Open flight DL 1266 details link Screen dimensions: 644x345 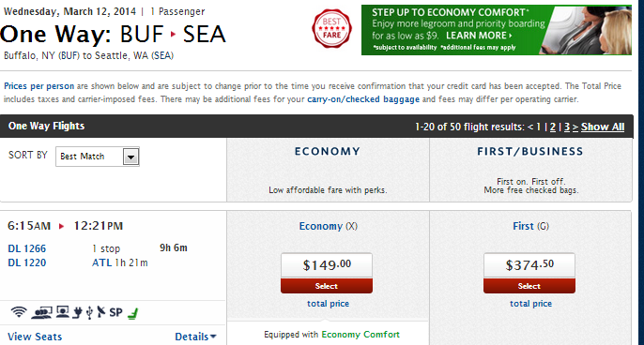click(27, 248)
